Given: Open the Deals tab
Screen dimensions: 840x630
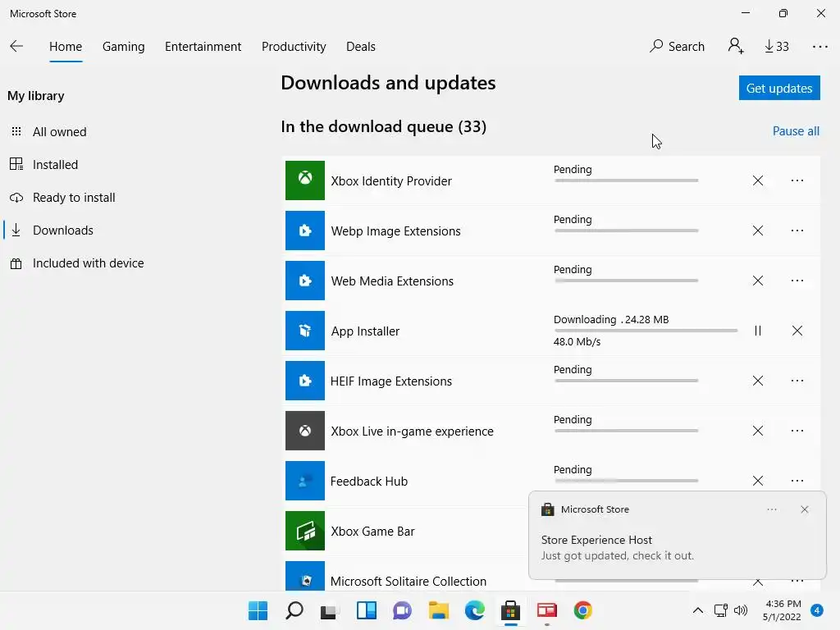Looking at the screenshot, I should [x=361, y=47].
